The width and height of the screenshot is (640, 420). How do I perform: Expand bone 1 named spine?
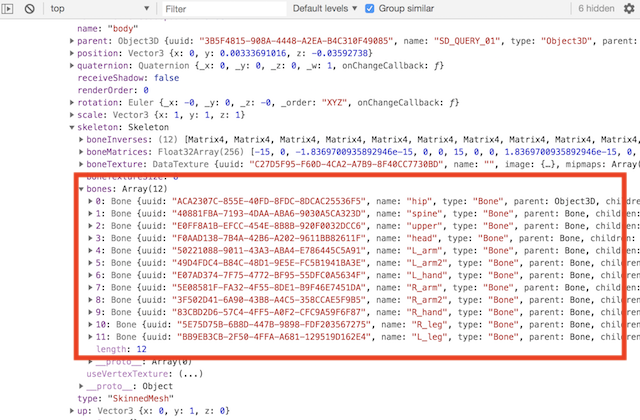[x=91, y=213]
